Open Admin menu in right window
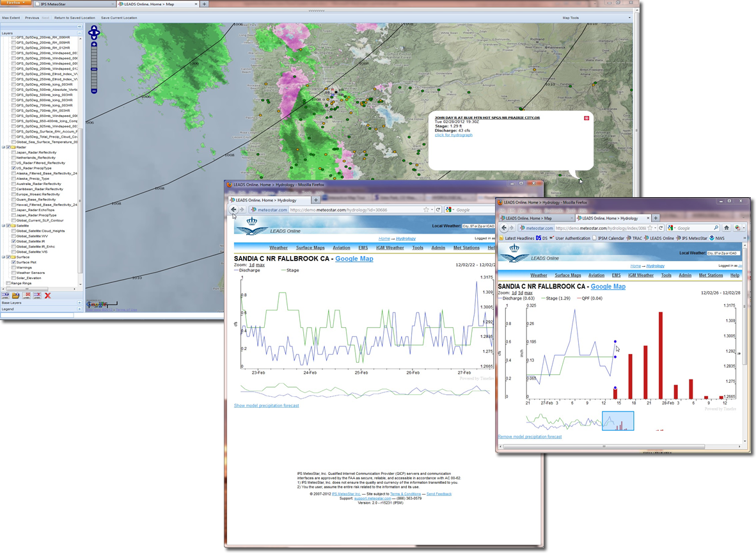 685,275
